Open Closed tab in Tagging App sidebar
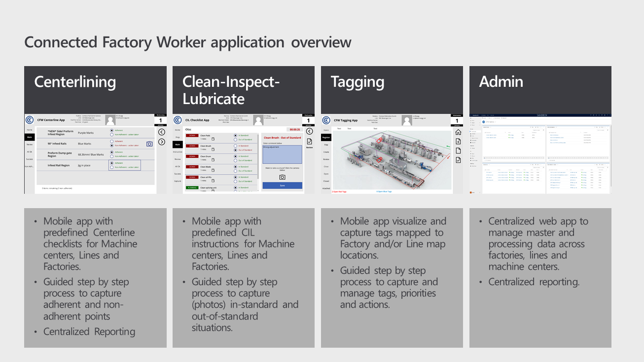Viewport: 644px width, 362px height. [x=326, y=181]
